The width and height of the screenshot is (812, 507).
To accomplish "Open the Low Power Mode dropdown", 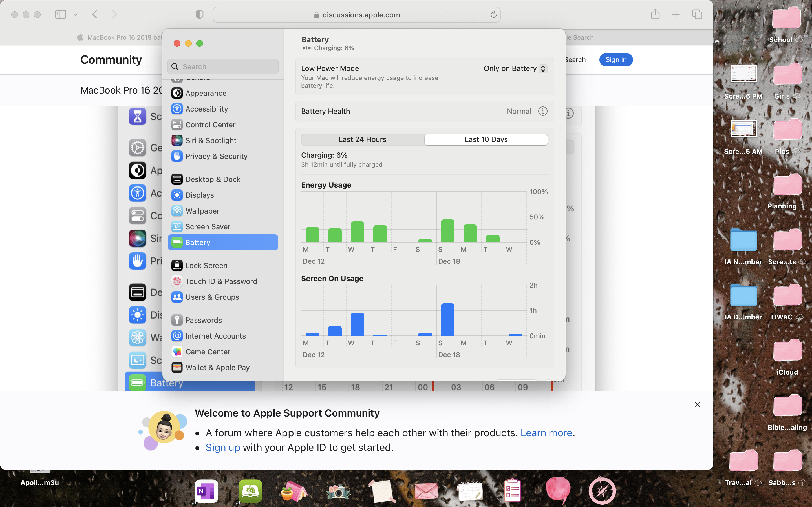I will [515, 68].
